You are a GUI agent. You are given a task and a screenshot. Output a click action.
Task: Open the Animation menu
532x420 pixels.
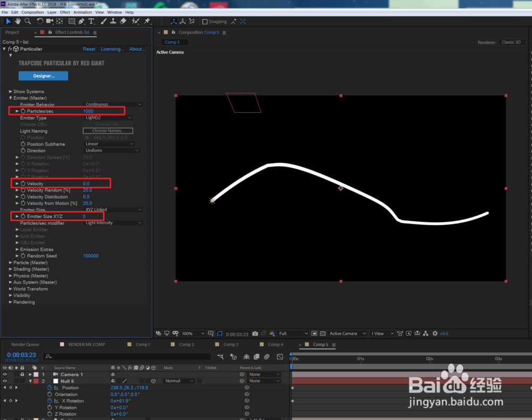pos(82,12)
